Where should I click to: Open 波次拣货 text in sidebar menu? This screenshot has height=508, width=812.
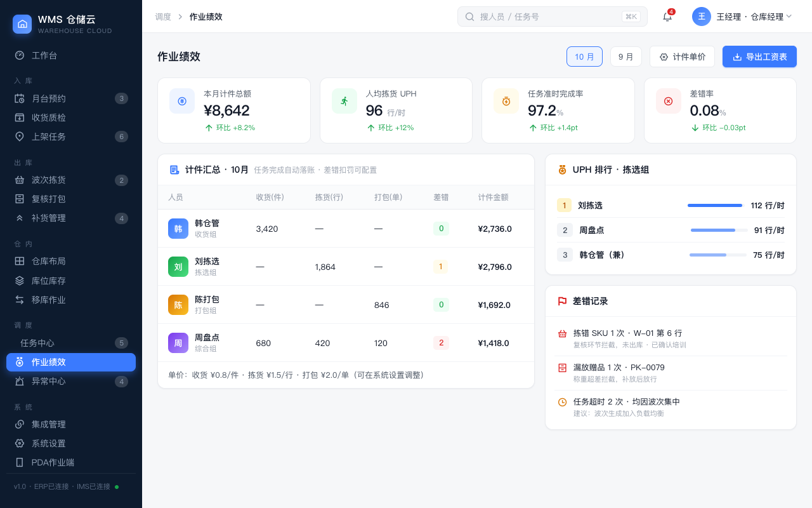point(49,180)
